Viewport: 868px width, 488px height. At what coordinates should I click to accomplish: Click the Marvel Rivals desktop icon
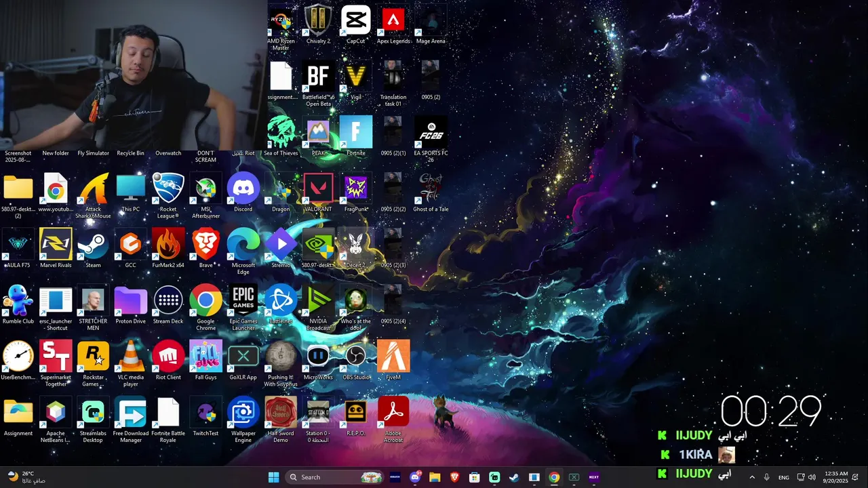[56, 245]
